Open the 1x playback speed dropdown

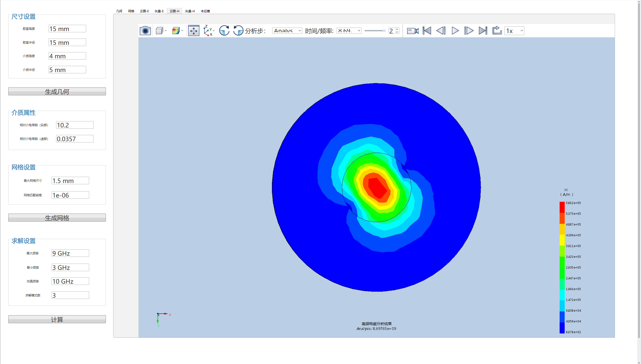coord(514,31)
